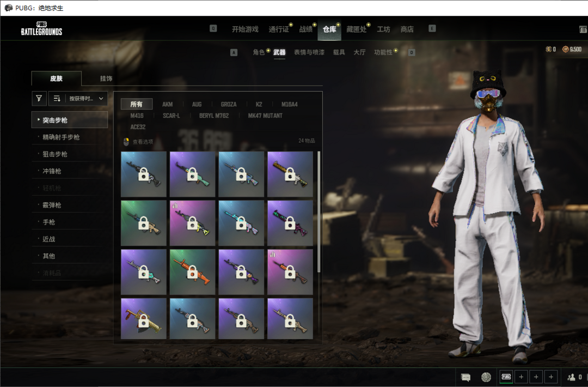
Task: Select the 霰弹枪 category
Action: [70, 205]
